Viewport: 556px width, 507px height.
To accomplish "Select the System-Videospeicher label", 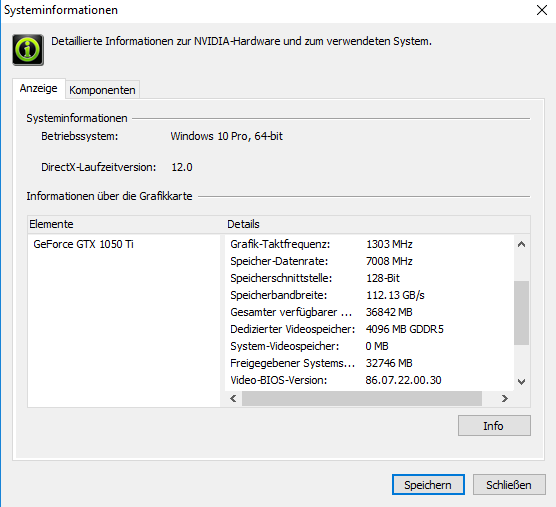I will click(x=285, y=346).
